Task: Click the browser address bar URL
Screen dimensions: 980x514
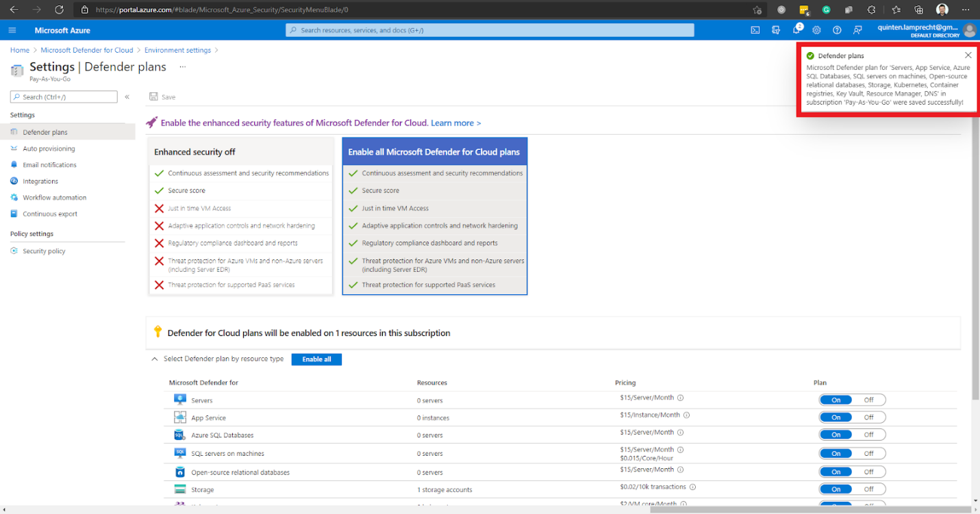Action: (x=223, y=10)
